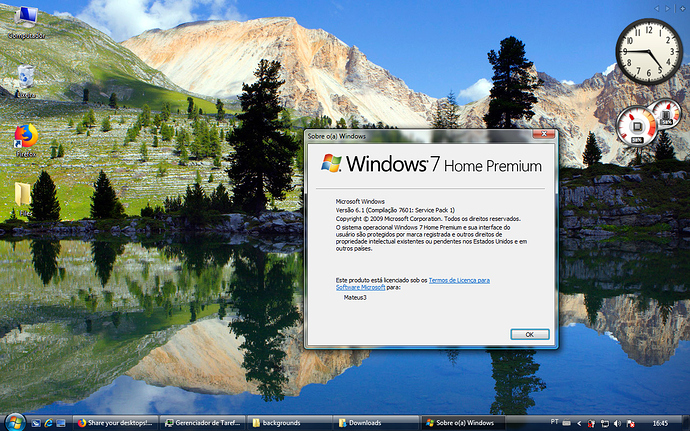Click the small memory meter dial
This screenshot has height=431, width=690.
click(666, 113)
